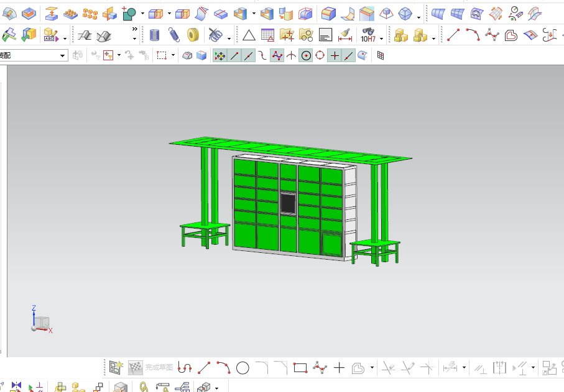The height and width of the screenshot is (392, 564).
Task: Expand dropdown arrow beside Shell icon
Action: (x=254, y=14)
